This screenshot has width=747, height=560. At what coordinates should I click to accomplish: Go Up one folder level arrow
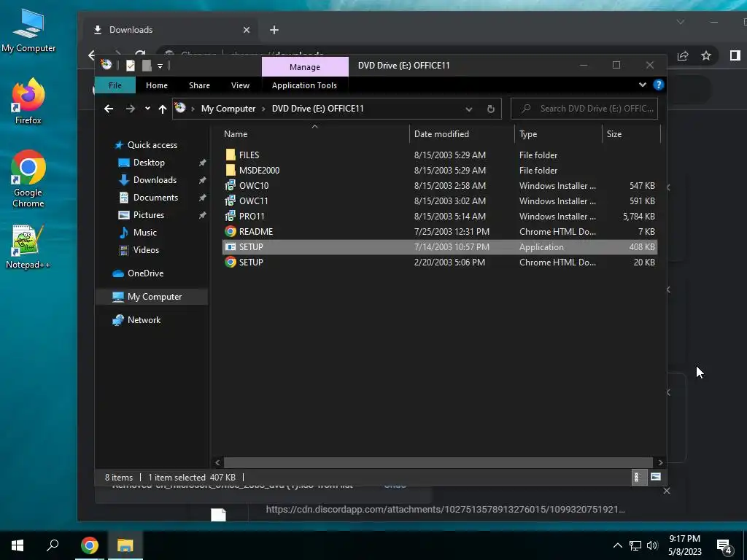click(x=163, y=109)
